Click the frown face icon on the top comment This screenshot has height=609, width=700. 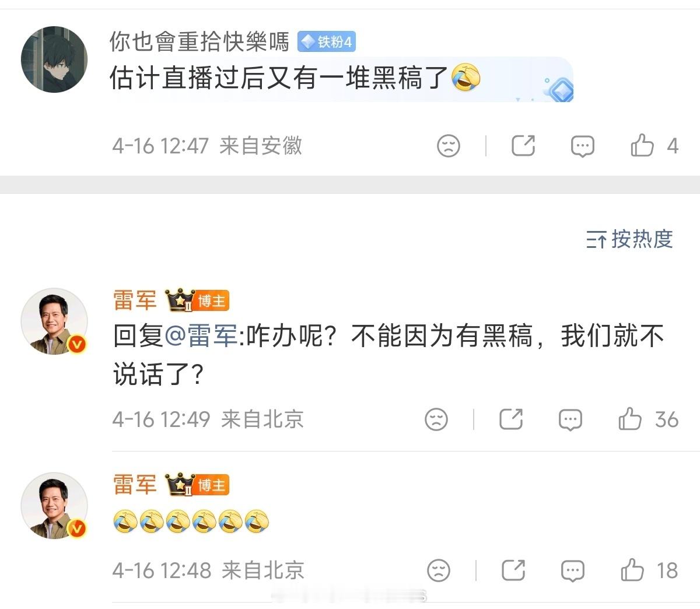[447, 146]
